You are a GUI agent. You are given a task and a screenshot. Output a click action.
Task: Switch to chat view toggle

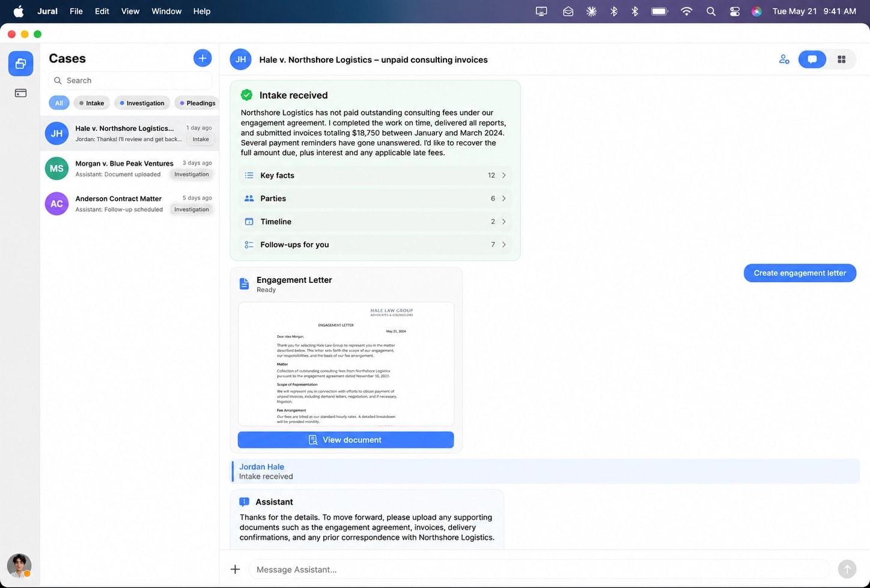(x=812, y=59)
